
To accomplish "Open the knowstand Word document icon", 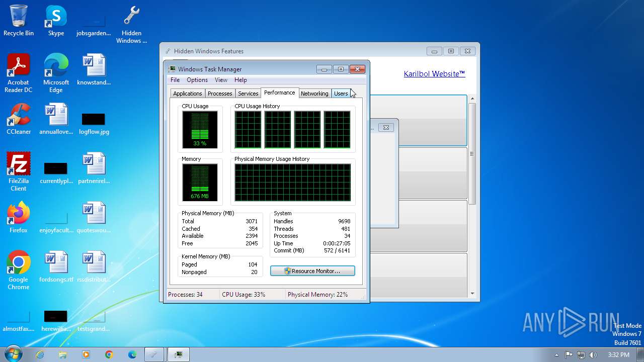I will (94, 70).
